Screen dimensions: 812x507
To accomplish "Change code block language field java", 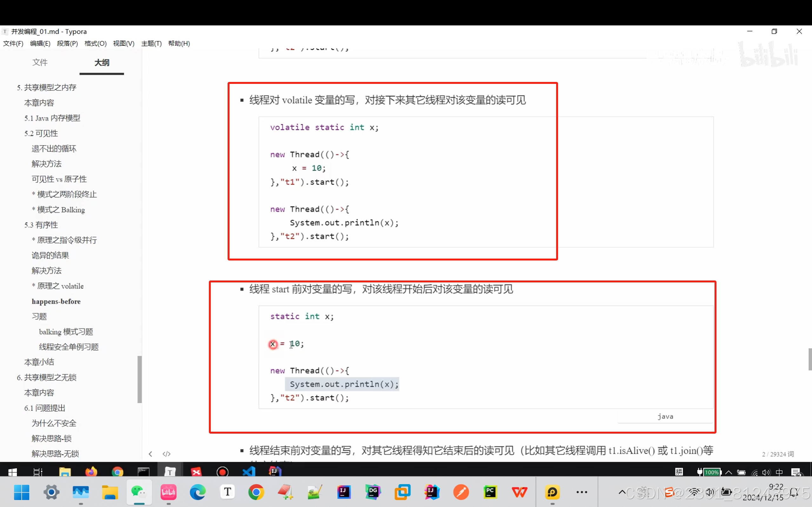I will click(x=665, y=416).
